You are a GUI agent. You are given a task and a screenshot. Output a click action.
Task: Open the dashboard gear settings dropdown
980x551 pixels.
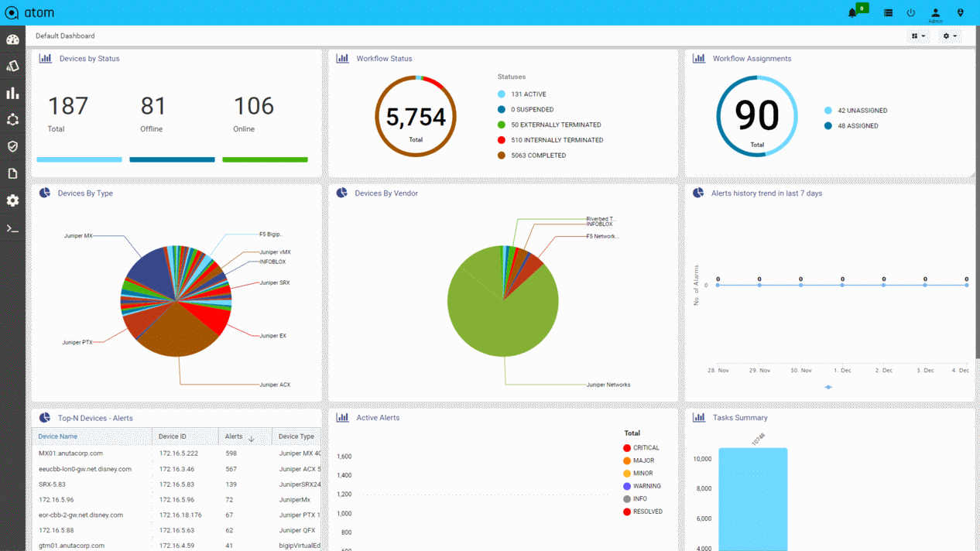(949, 36)
